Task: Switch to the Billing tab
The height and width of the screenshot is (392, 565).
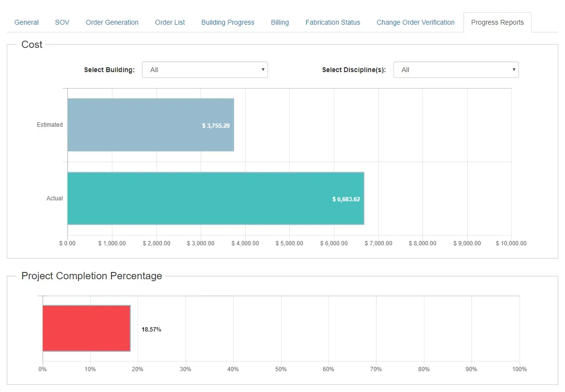Action: [280, 22]
